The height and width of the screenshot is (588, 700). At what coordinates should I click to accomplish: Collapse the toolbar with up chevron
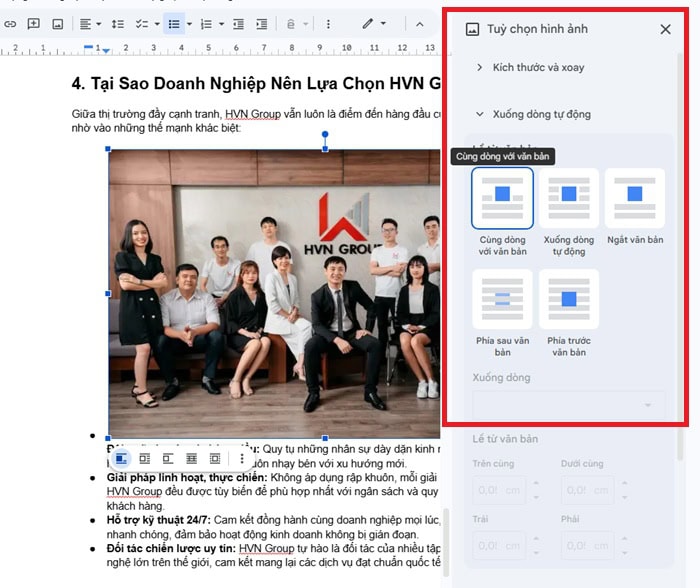[x=420, y=24]
